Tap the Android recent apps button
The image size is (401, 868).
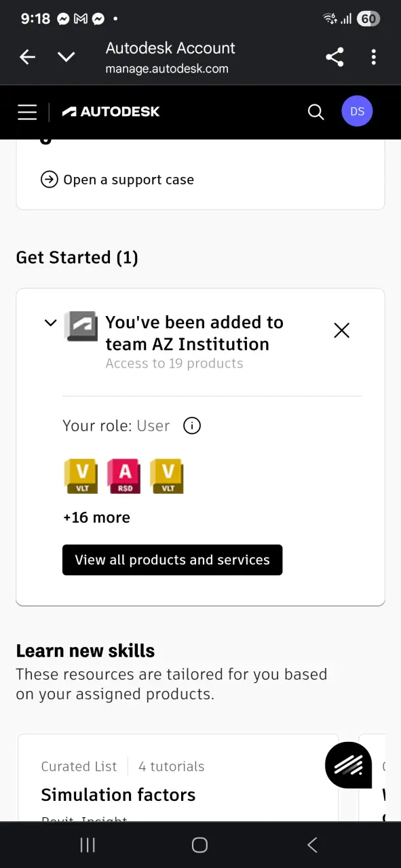coord(88,844)
